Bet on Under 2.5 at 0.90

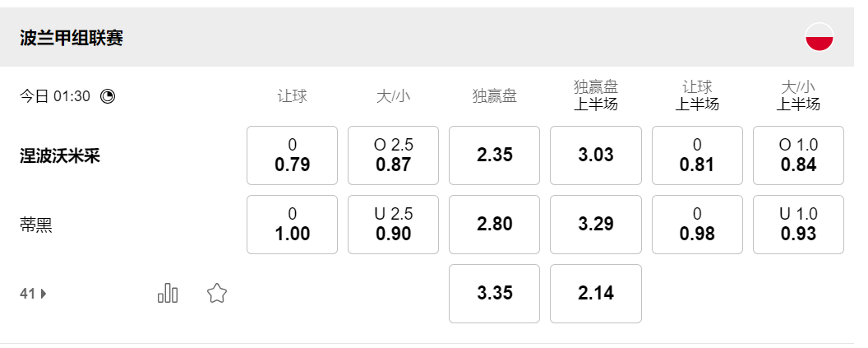point(394,225)
